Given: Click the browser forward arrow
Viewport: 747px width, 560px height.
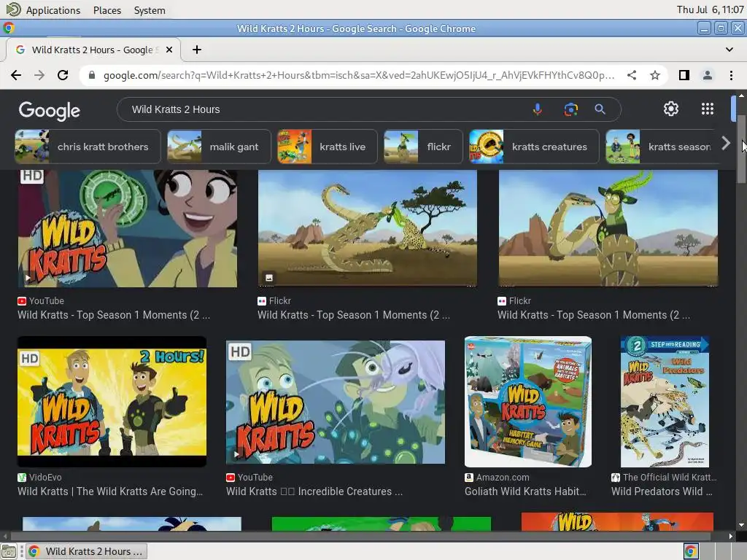Looking at the screenshot, I should coord(39,75).
